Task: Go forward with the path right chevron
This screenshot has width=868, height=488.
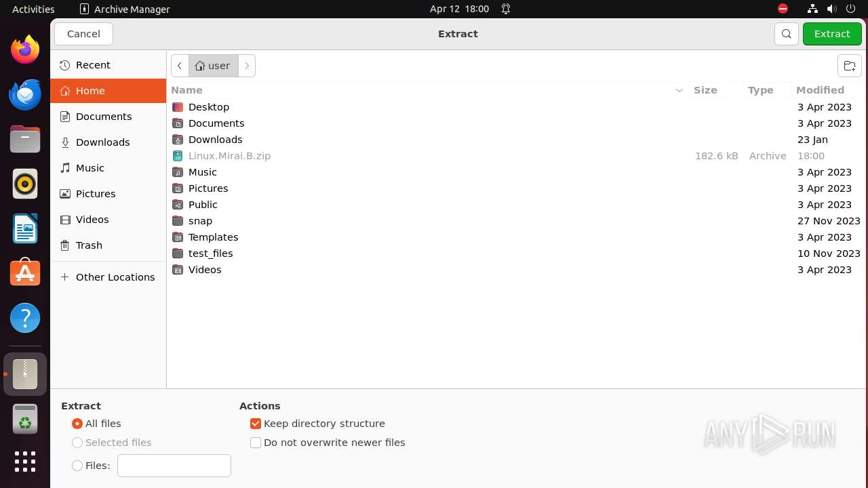Action: (x=247, y=66)
